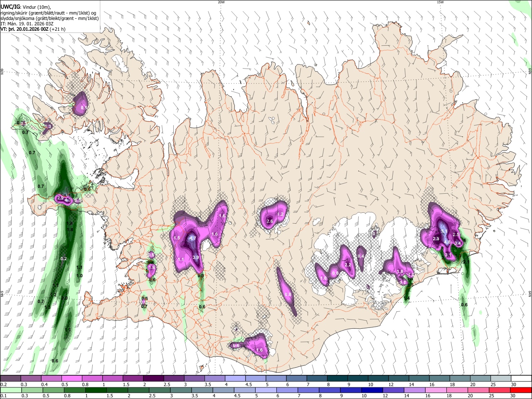Screen dimensions: 532x399
Task: Click the '20W' longitude label at the top edge
Action: pyautogui.click(x=222, y=2)
